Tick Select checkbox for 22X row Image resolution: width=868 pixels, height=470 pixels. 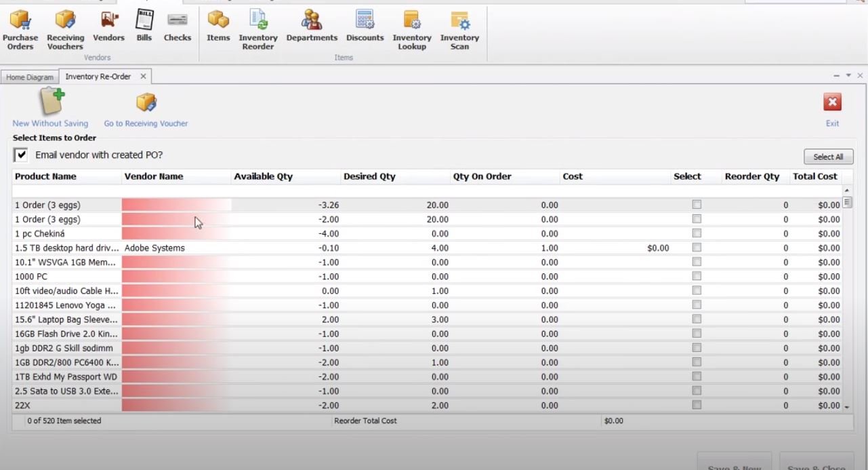pos(697,405)
